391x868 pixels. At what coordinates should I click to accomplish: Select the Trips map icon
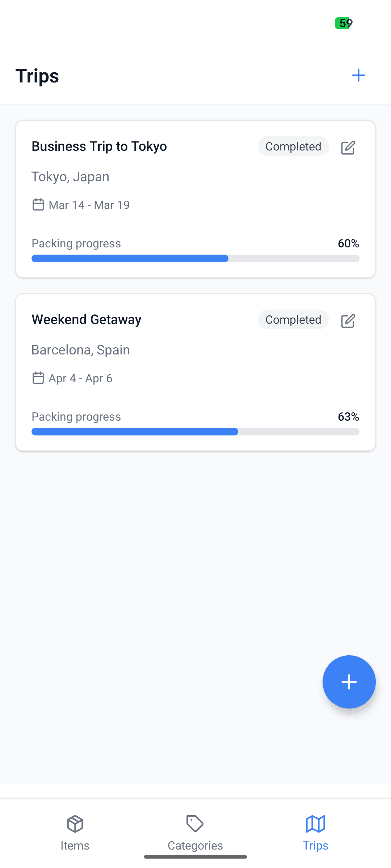tap(315, 824)
